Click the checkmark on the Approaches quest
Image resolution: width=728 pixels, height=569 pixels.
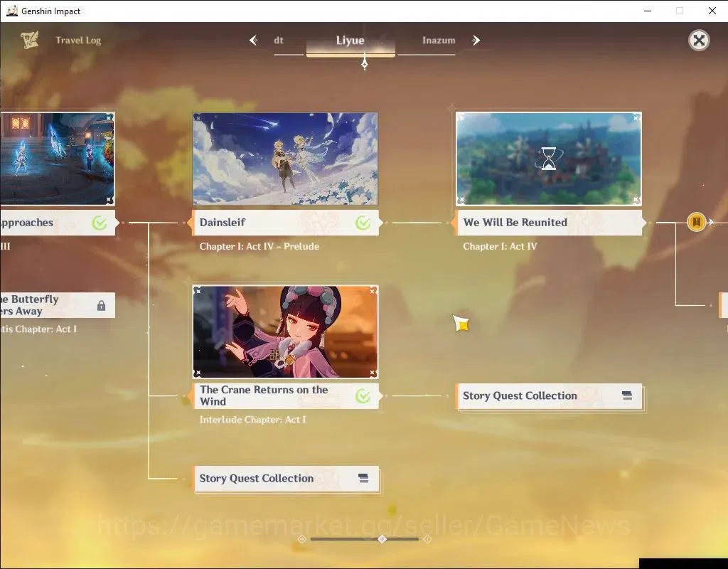tap(100, 223)
